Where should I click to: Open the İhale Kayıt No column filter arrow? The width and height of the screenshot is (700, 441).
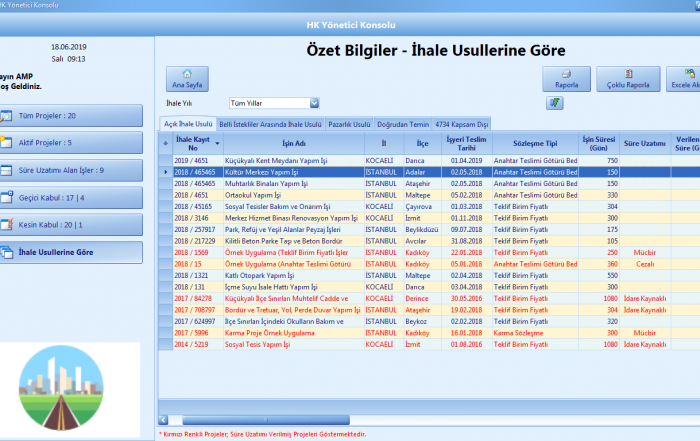(216, 144)
